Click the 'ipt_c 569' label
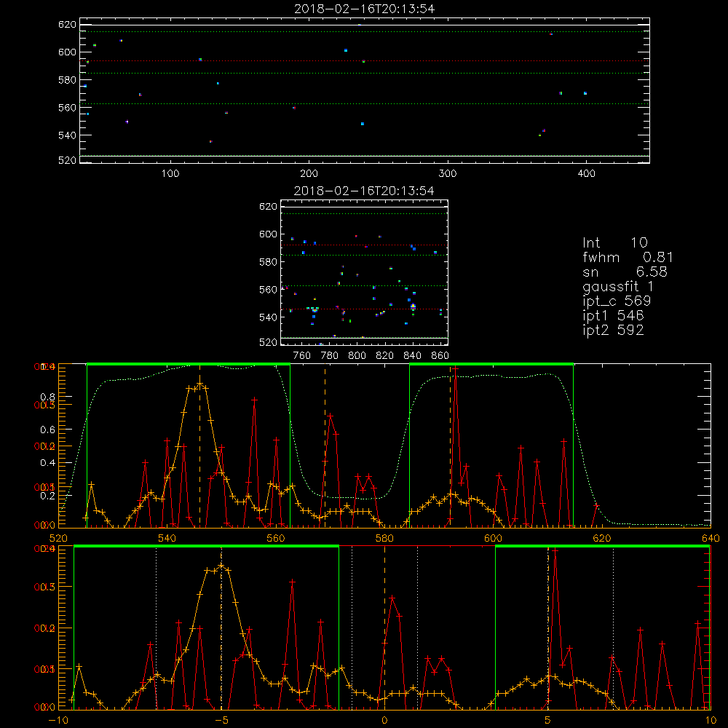 pos(617,301)
